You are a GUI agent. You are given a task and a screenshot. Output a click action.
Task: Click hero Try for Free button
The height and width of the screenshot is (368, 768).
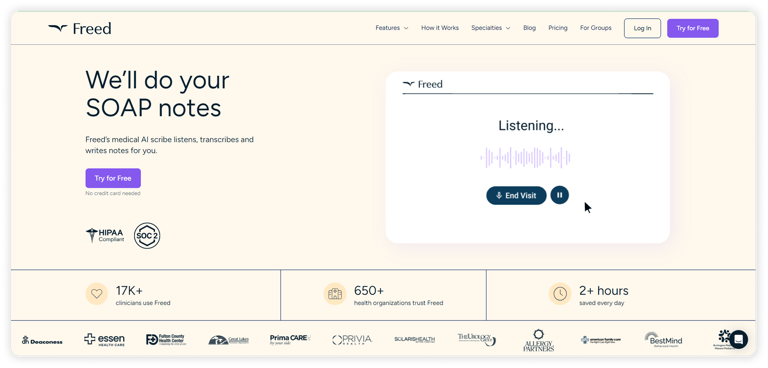tap(113, 178)
